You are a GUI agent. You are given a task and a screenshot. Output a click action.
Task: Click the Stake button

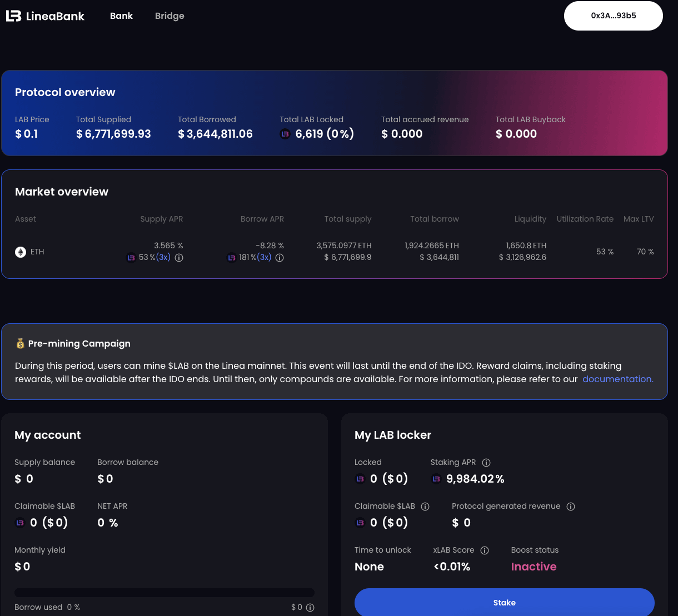[505, 602]
